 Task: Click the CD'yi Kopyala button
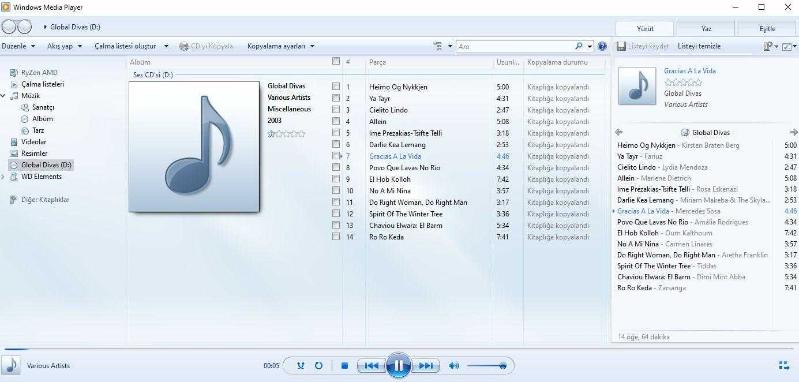[x=206, y=46]
